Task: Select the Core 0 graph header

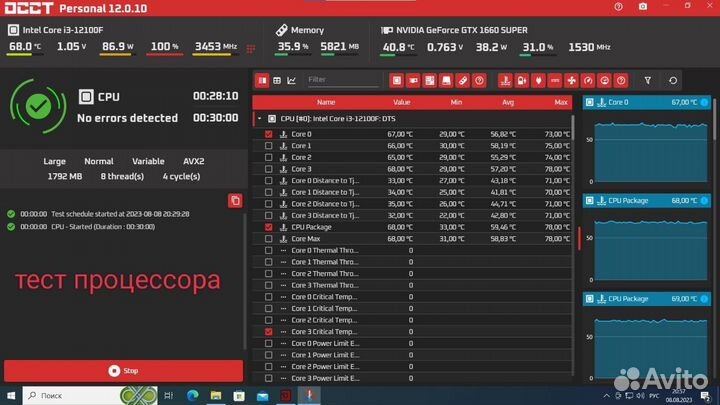Action: point(647,102)
